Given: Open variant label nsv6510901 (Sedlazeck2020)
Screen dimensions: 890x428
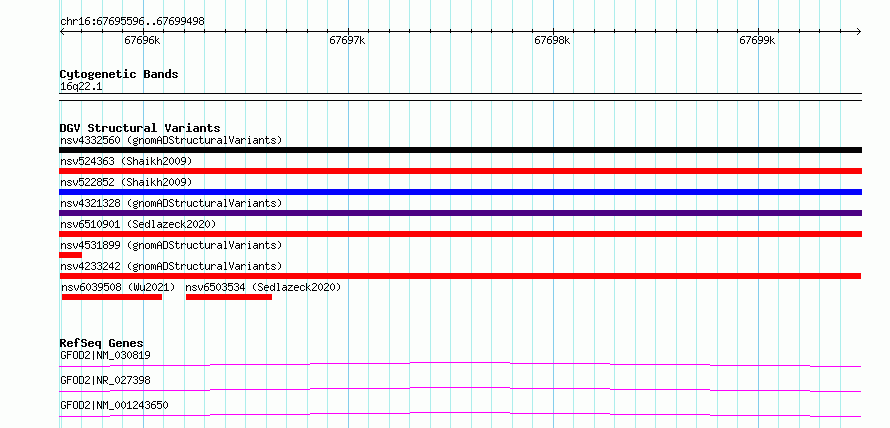Looking at the screenshot, I should coord(138,224).
